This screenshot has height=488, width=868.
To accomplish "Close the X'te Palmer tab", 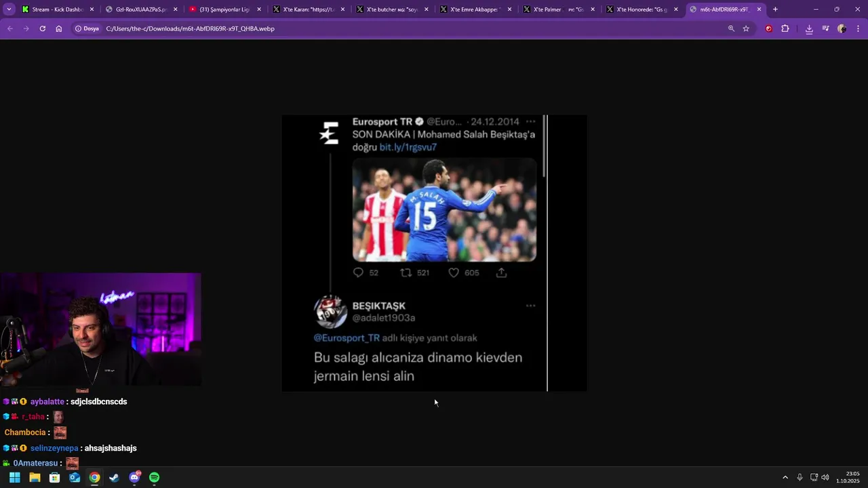I will click(x=593, y=9).
